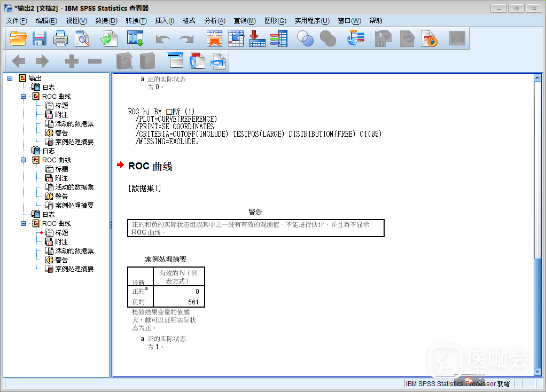The height and width of the screenshot is (392, 546).
Task: Click the Insert Cases red-arrow icon
Action: click(257, 38)
